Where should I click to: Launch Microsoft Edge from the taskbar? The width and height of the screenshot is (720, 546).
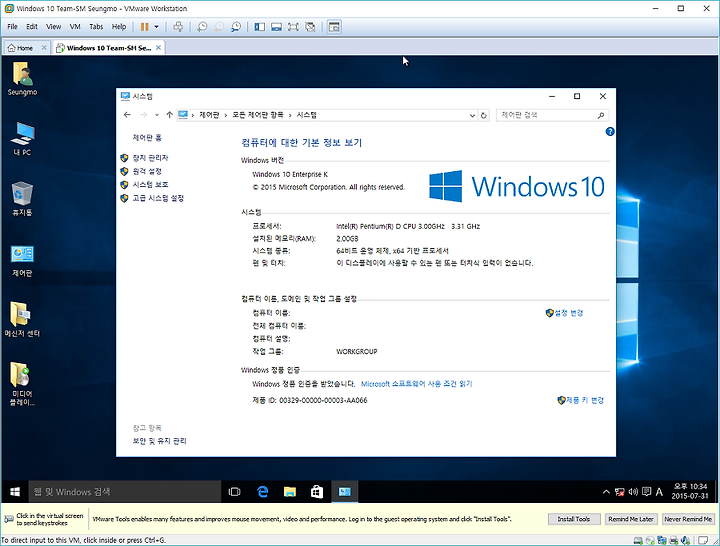pos(262,492)
